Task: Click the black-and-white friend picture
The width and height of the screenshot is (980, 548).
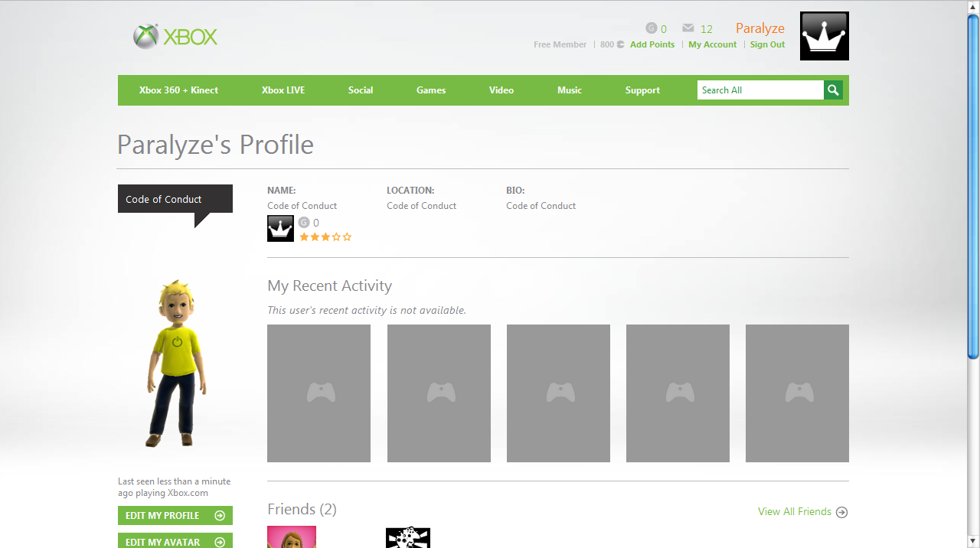Action: coord(408,537)
